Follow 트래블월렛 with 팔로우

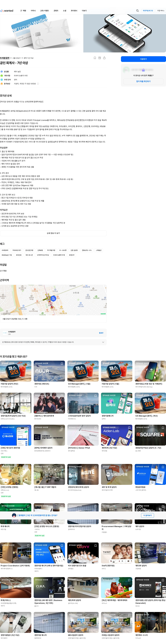pyautogui.click(x=101, y=333)
